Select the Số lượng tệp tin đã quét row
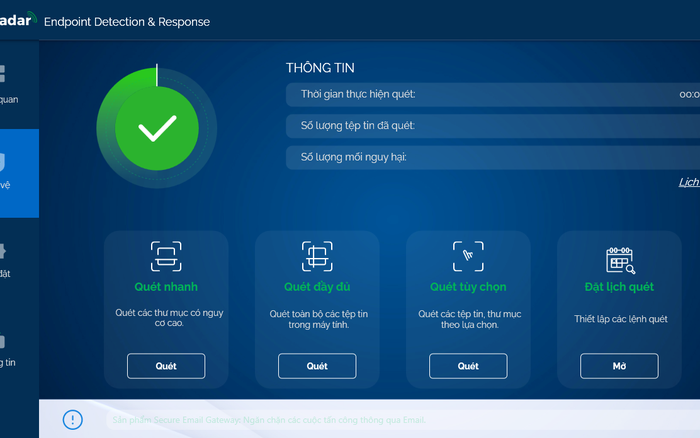The width and height of the screenshot is (700, 438). [492, 126]
